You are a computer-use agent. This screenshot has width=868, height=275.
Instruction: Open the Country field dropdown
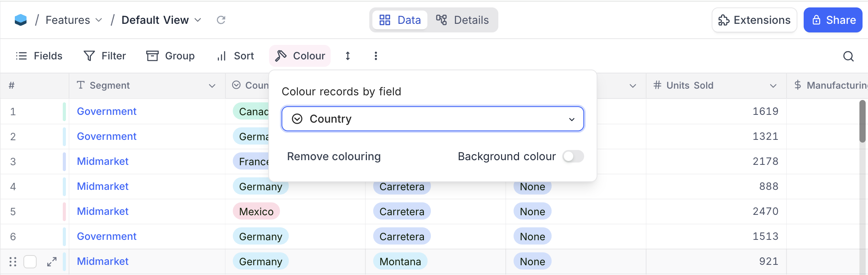tap(433, 119)
